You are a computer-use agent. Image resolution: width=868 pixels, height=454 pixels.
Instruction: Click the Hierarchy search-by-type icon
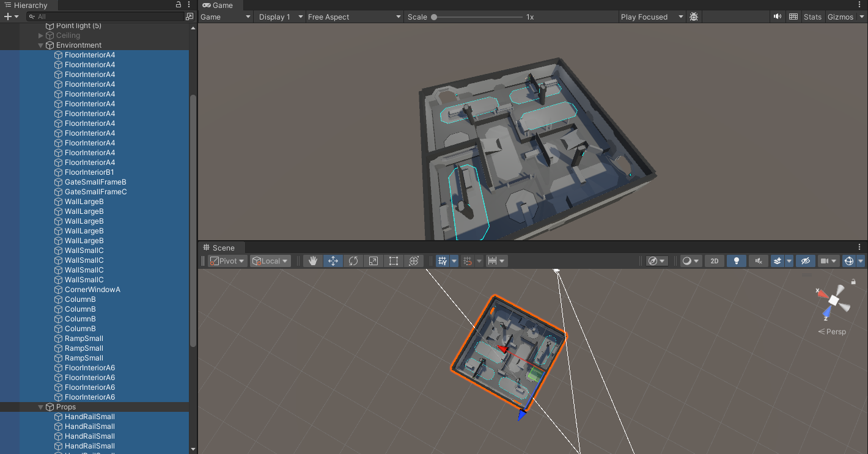pos(189,16)
